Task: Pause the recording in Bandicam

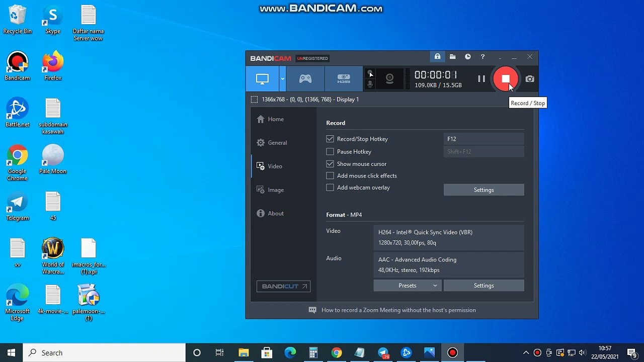Action: [481, 79]
